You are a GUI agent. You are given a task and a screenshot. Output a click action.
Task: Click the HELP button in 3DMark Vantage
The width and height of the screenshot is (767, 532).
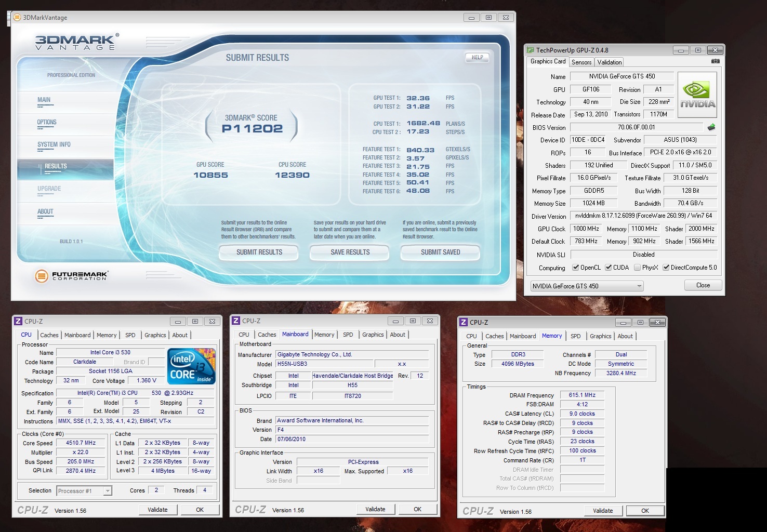point(477,58)
